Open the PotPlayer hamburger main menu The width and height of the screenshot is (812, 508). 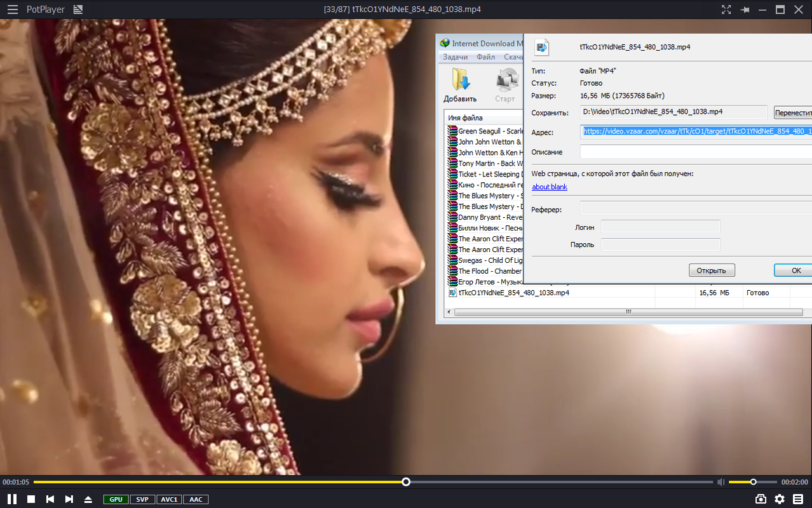point(12,10)
